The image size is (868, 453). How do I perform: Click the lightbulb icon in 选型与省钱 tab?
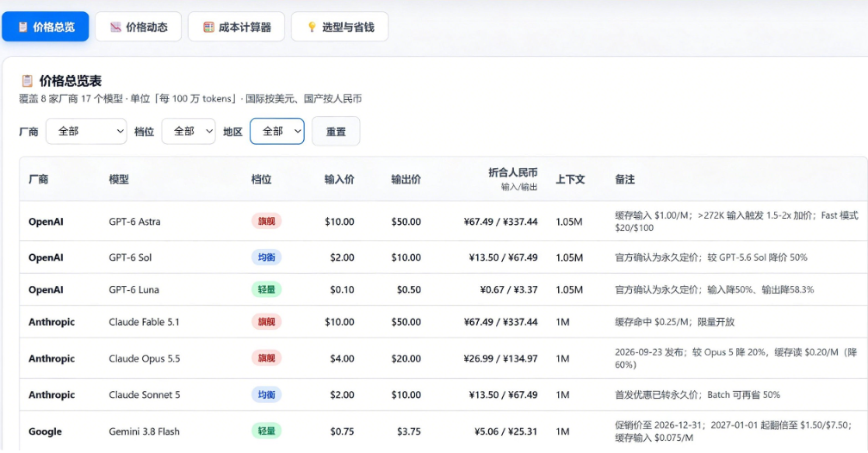[x=312, y=28]
